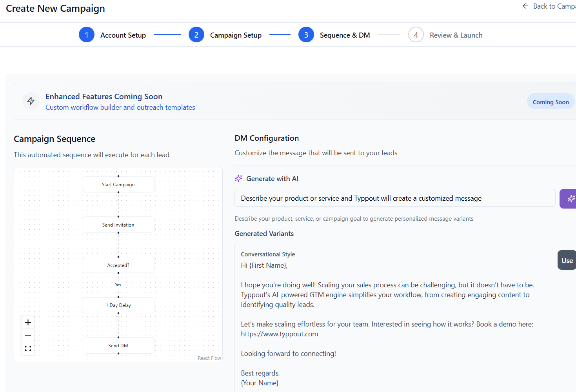
Task: Go to step 2 Campaign Setup
Action: (196, 35)
